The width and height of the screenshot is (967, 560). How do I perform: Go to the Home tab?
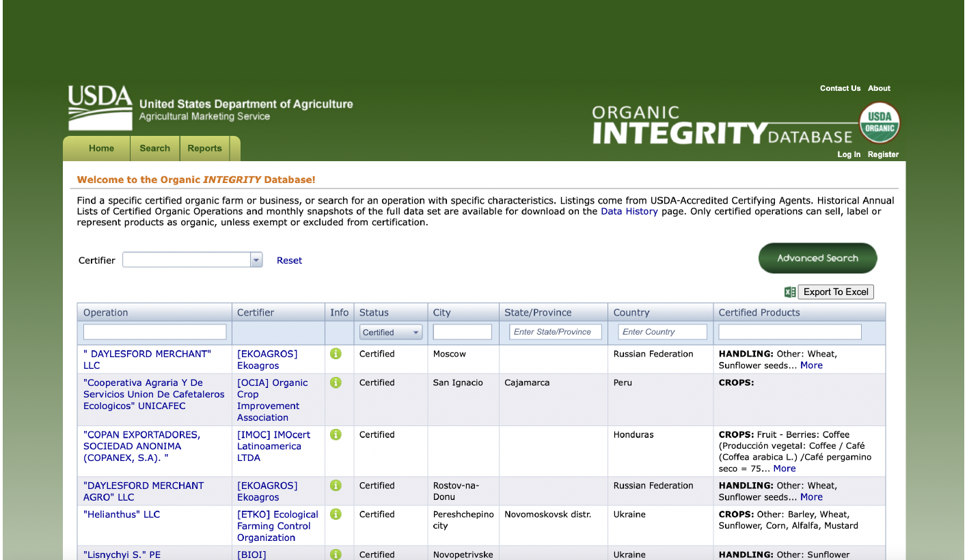click(x=101, y=148)
